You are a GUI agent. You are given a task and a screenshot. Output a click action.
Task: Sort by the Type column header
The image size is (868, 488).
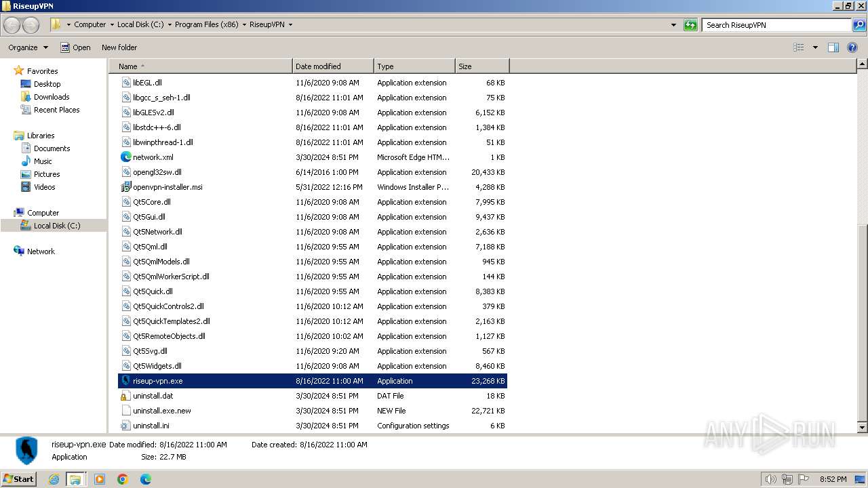click(x=414, y=66)
